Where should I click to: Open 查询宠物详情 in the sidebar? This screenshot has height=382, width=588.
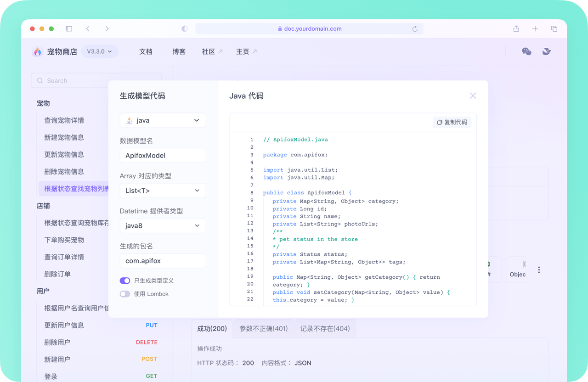coord(64,120)
